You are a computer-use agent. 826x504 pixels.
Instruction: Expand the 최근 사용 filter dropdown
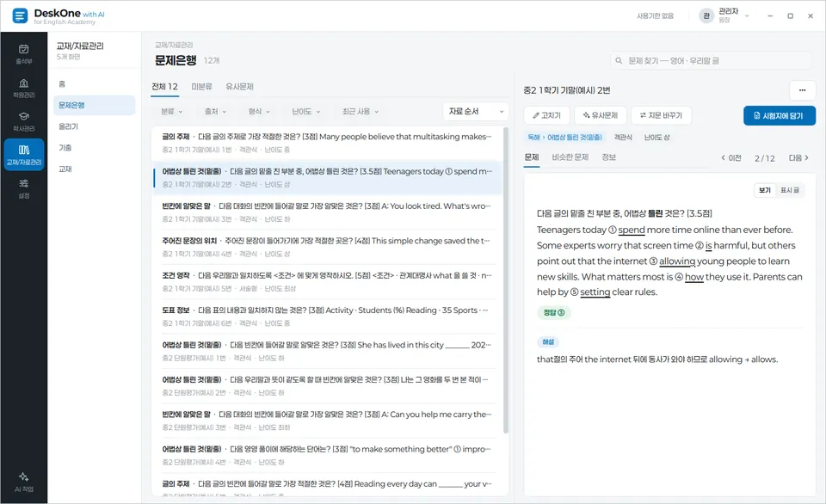pyautogui.click(x=361, y=112)
